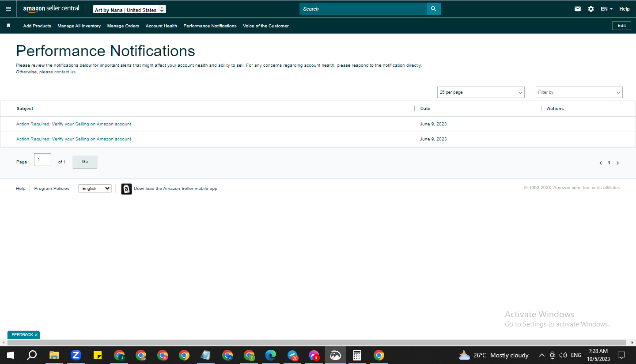Open the active photo viewer taskbar app
This screenshot has width=636, height=364.
tap(336, 355)
